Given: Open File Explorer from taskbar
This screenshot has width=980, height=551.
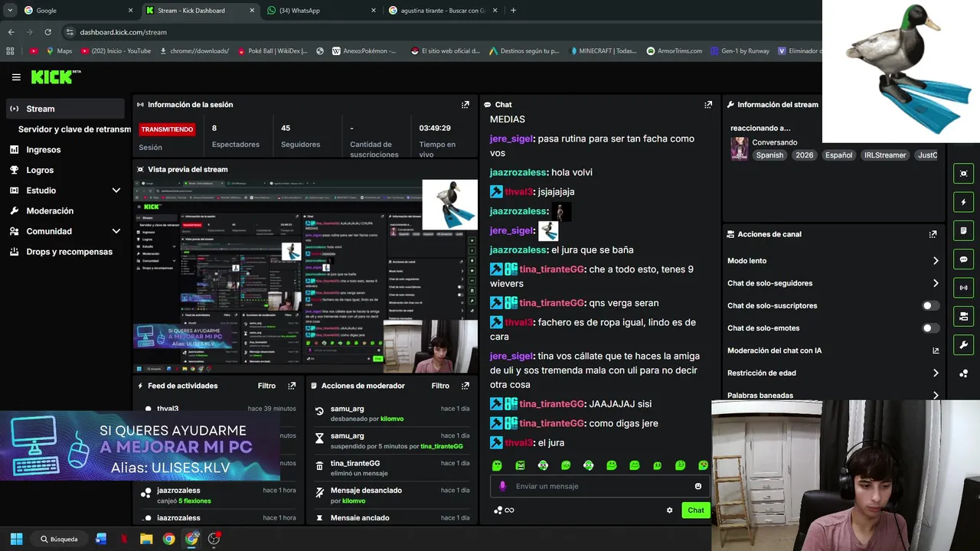Looking at the screenshot, I should 146,539.
